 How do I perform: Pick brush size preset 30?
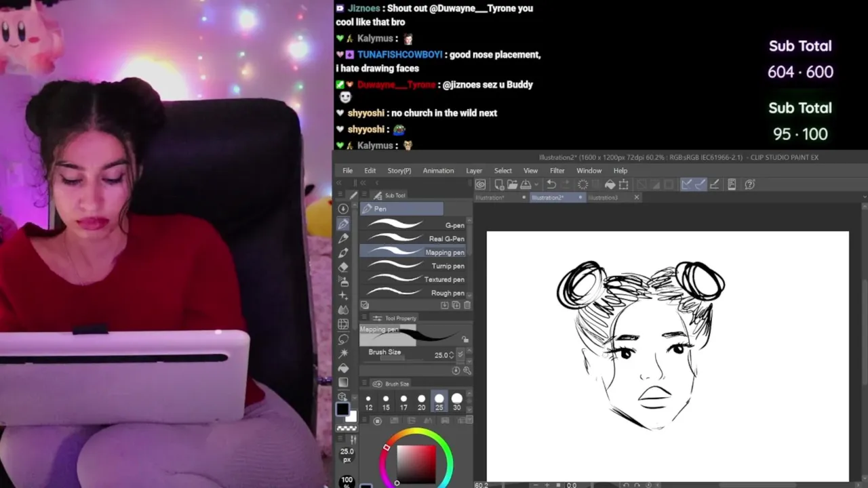[x=456, y=403]
